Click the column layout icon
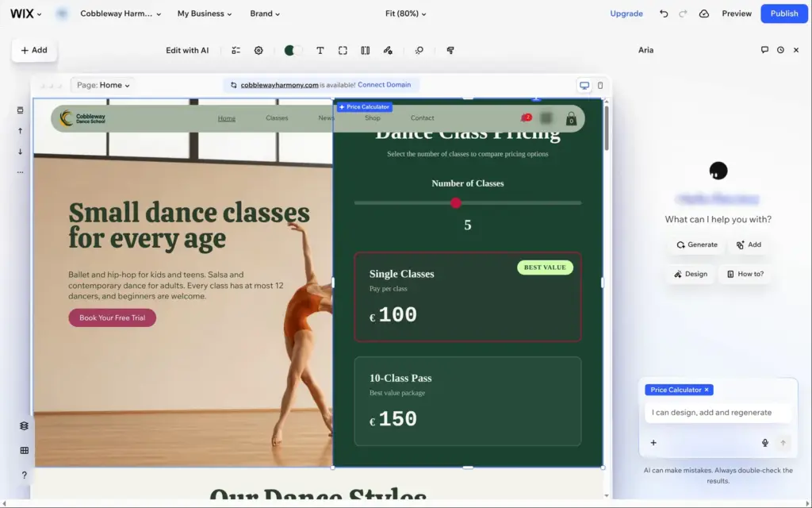The image size is (812, 508). [365, 50]
